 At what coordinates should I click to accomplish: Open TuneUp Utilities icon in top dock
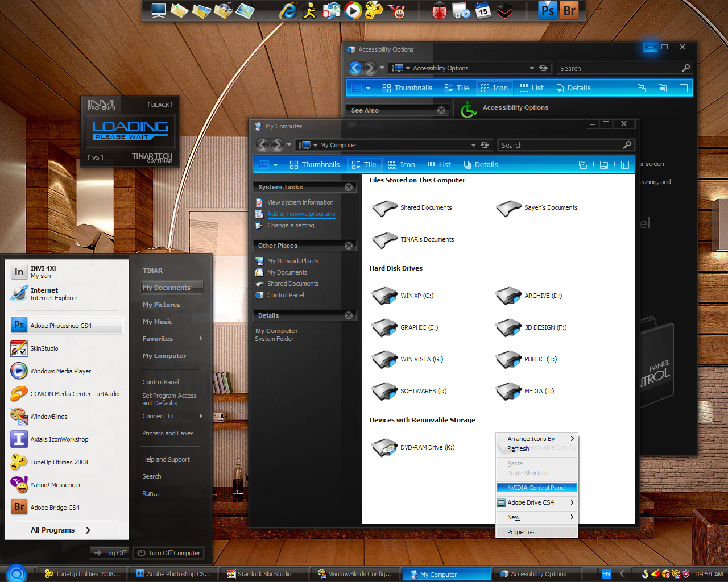pyautogui.click(x=374, y=10)
